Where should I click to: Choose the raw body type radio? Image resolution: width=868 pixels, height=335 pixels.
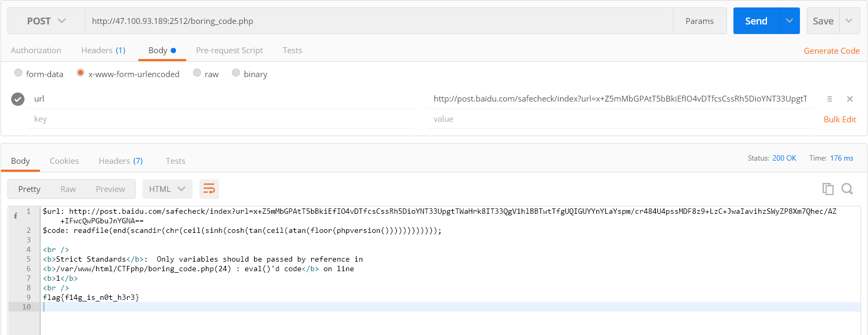[197, 73]
